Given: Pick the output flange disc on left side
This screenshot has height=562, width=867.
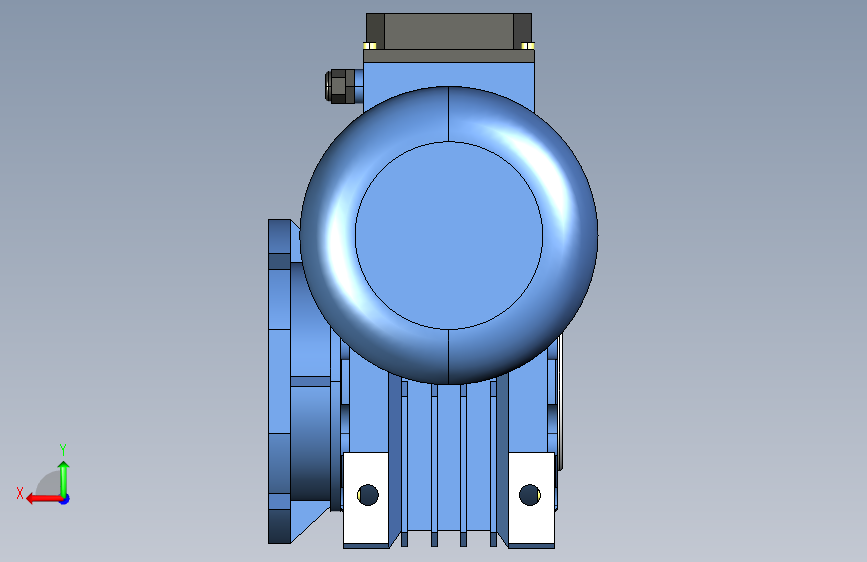Looking at the screenshot, I should coord(279,381).
